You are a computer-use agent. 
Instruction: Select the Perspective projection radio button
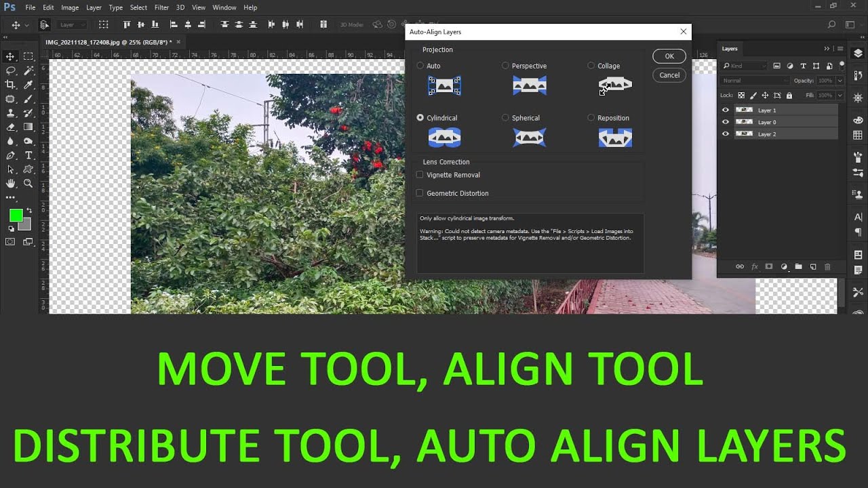(505, 66)
